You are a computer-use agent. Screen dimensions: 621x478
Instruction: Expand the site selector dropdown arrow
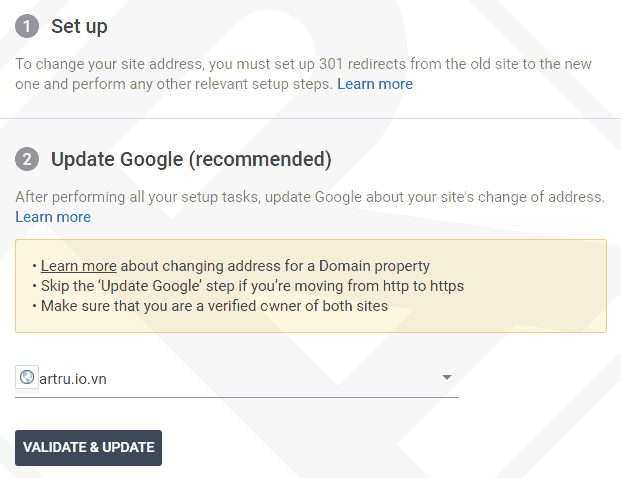pos(447,377)
